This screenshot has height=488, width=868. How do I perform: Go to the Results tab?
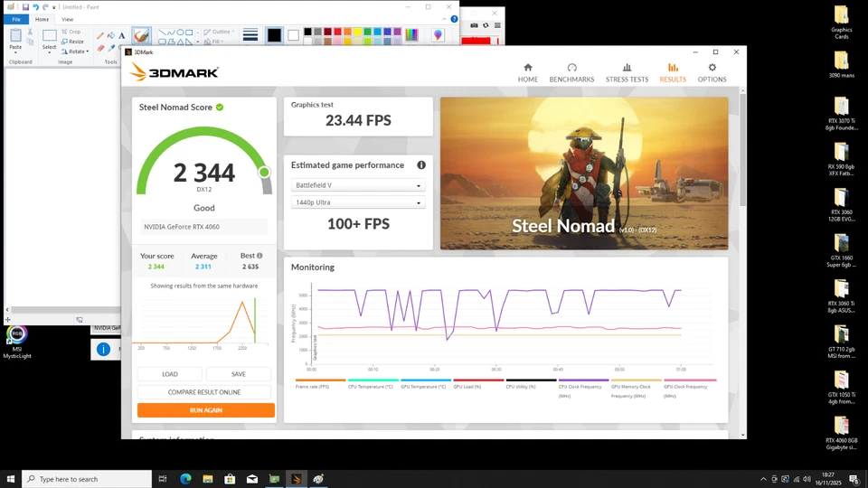673,73
